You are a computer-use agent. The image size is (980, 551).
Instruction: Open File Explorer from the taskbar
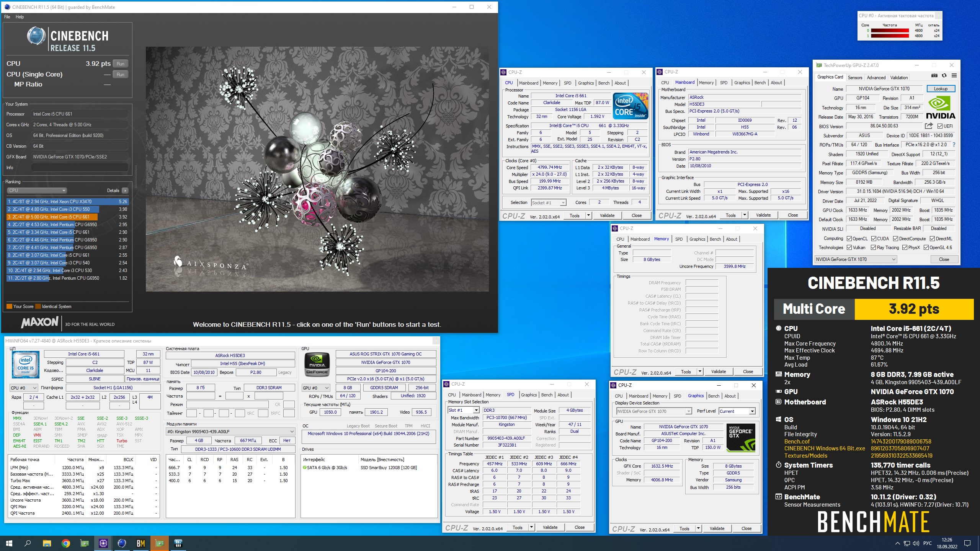47,543
